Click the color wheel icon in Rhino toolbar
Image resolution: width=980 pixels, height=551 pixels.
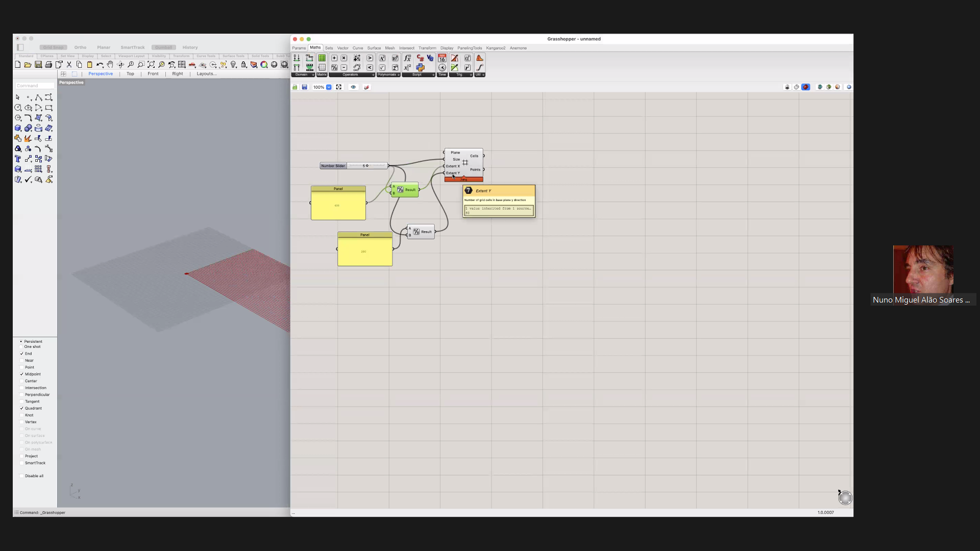coord(264,65)
